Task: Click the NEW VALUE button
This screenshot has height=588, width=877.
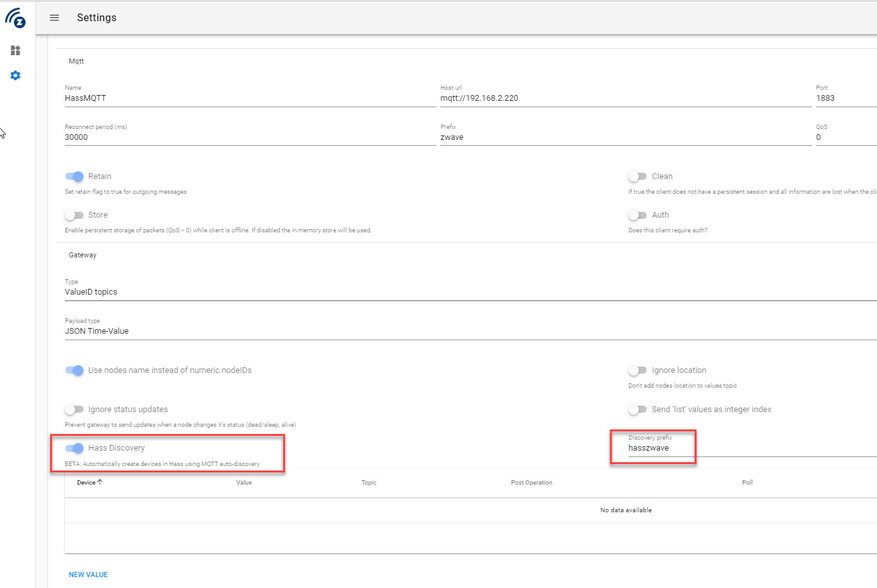Action: pos(88,575)
